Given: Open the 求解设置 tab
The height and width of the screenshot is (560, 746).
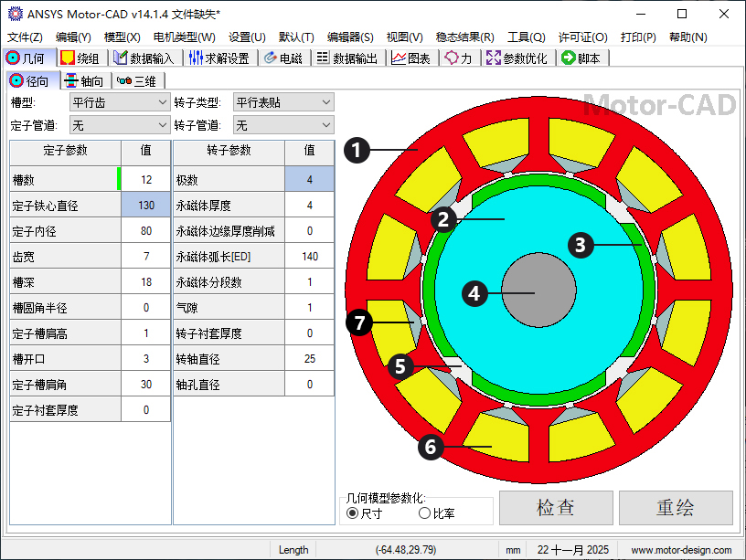Looking at the screenshot, I should (219, 58).
